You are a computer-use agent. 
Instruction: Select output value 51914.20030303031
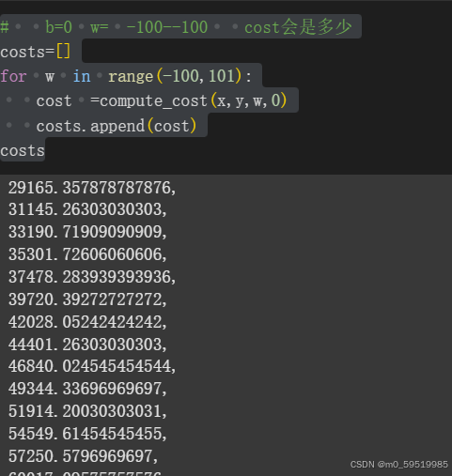click(x=87, y=411)
